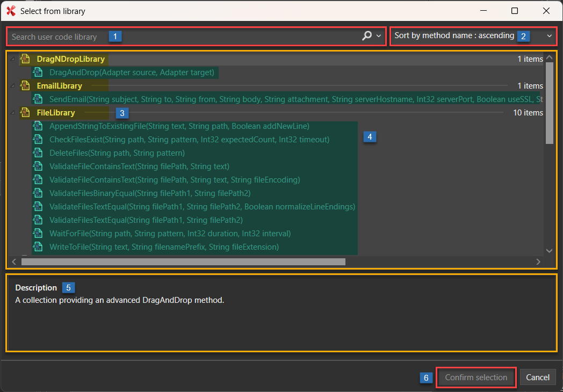Screen dimensions: 563x392
Task: Click the Confirm selection button
Action: (476, 378)
